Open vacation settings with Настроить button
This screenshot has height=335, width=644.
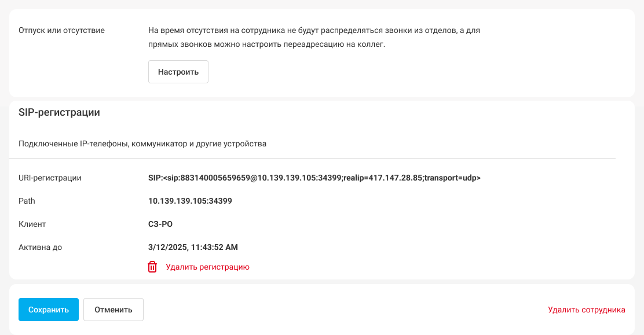(178, 72)
